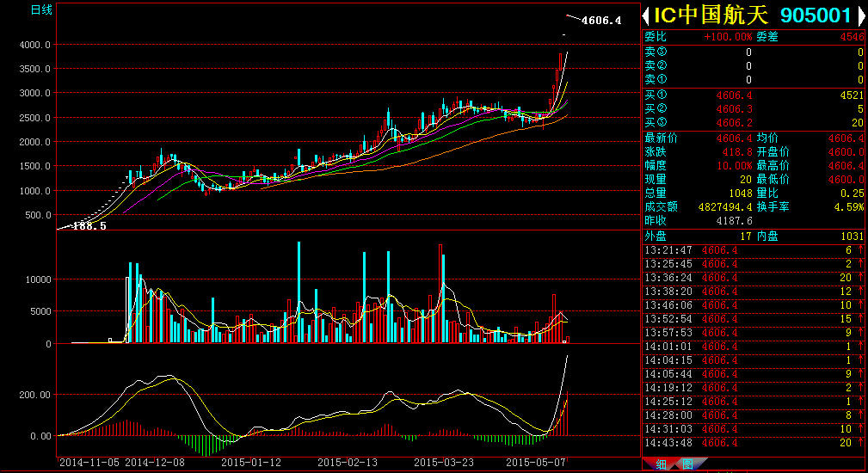Select the 14:04:15 trade tick row

pos(754,360)
